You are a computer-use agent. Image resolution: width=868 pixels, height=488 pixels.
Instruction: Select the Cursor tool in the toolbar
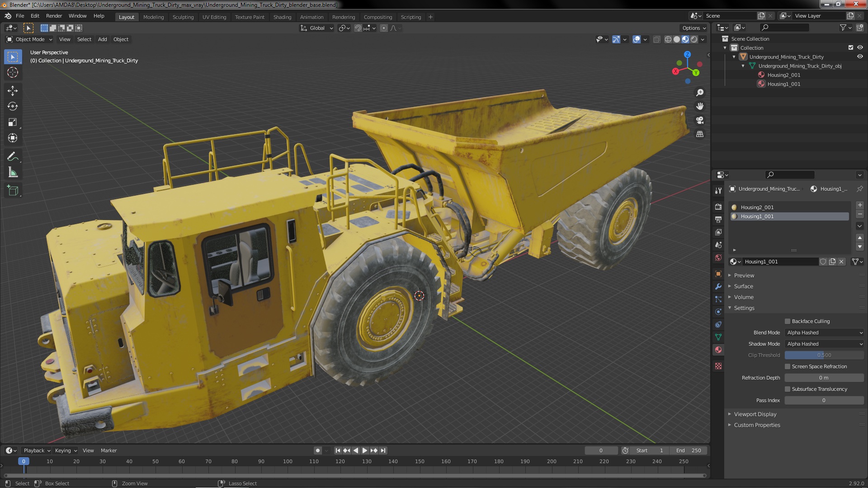click(x=13, y=72)
